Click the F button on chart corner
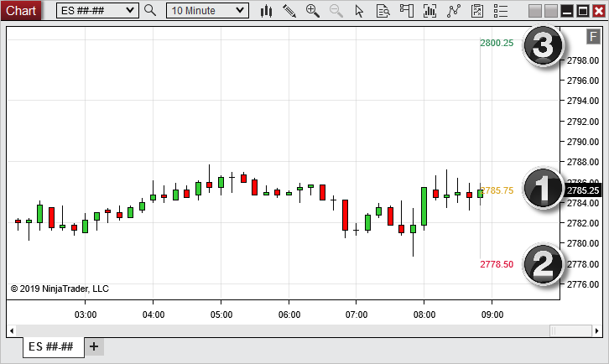This screenshot has height=364, width=609. [593, 37]
